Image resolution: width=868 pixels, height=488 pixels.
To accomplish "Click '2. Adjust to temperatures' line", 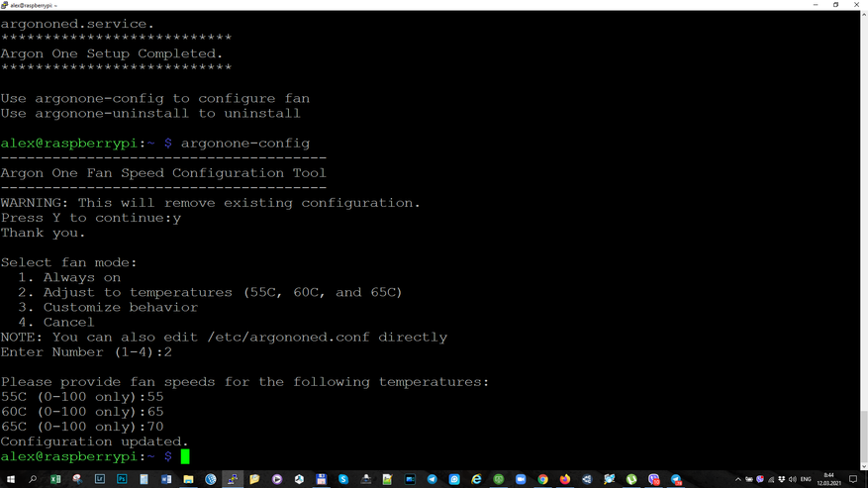I will (210, 292).
